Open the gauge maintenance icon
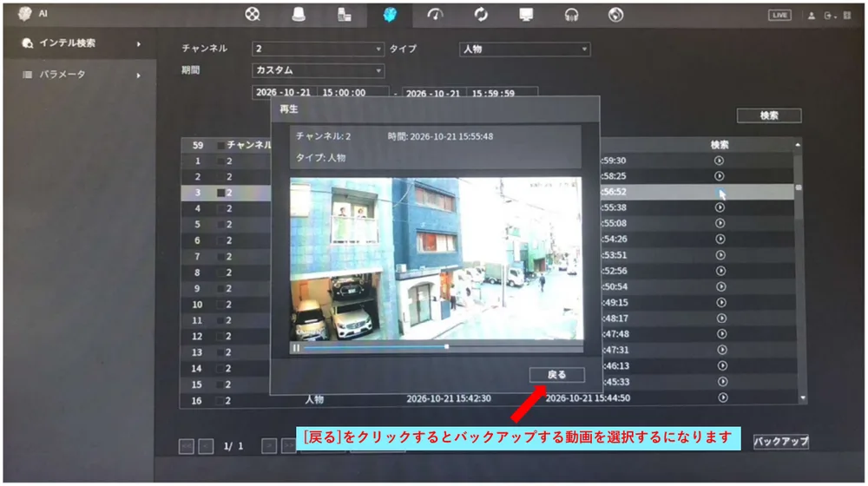868x486 pixels. pyautogui.click(x=435, y=15)
